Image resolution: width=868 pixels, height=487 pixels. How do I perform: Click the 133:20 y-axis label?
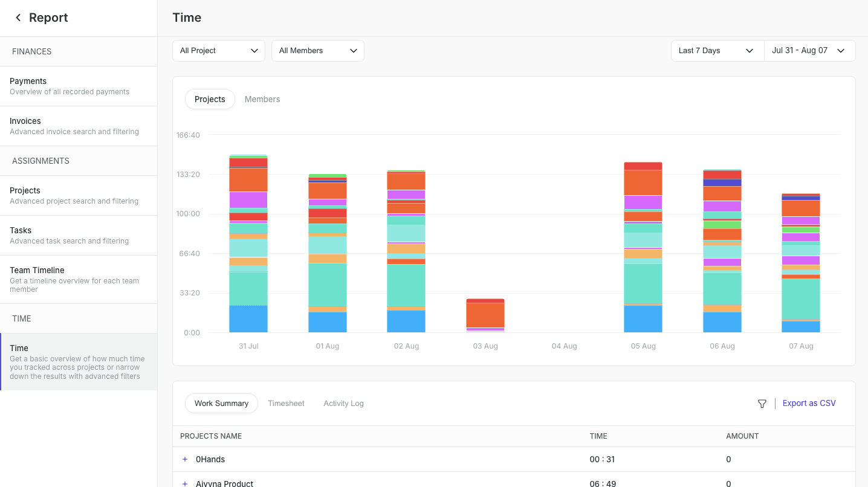point(188,174)
